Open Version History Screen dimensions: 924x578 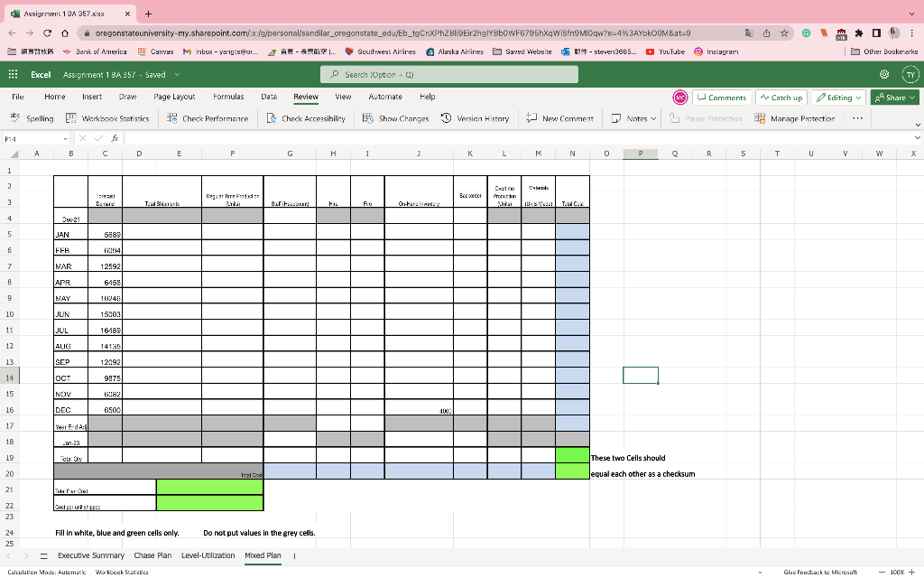pos(476,117)
